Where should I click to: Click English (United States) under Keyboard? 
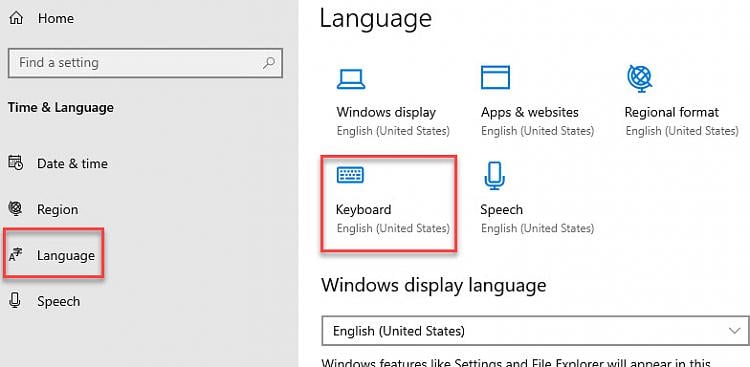tap(393, 228)
